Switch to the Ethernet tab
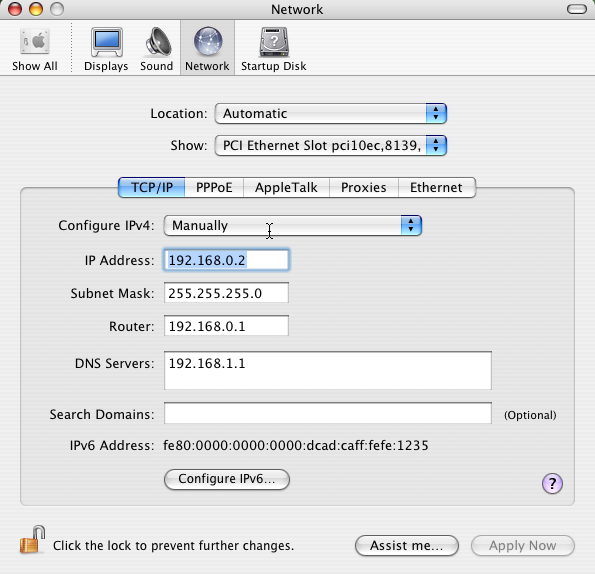 click(x=436, y=187)
